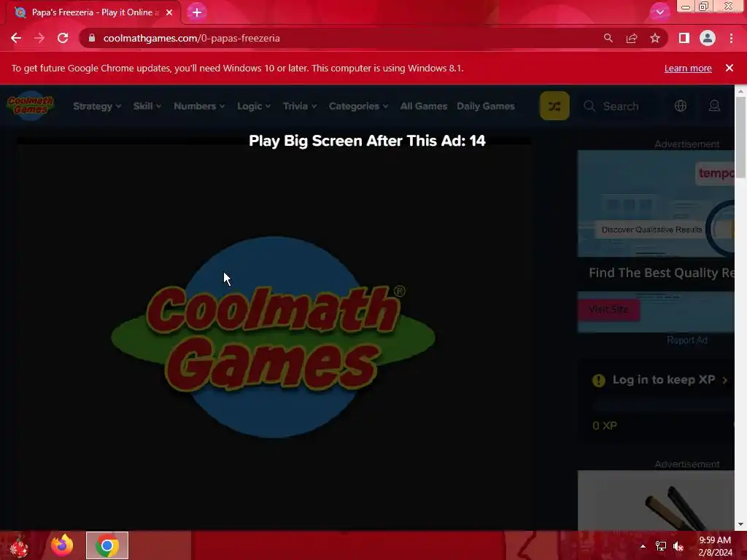This screenshot has width=747, height=560.
Task: Open the Start button on taskbar
Action: pyautogui.click(x=19, y=545)
